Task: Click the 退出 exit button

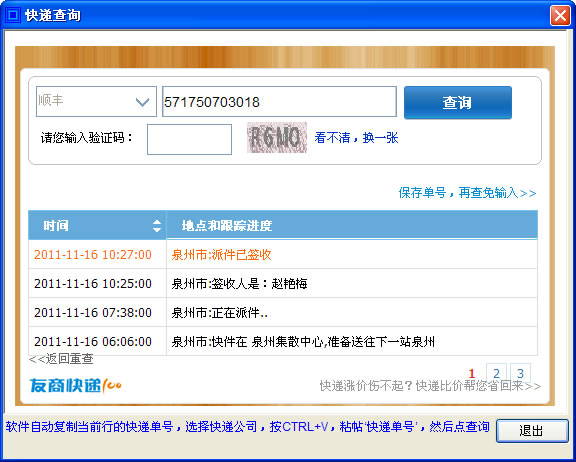Action: click(x=532, y=430)
